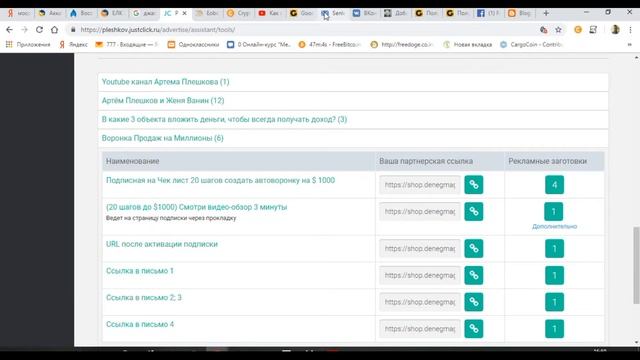Show more bookmarks chevron

[630, 44]
